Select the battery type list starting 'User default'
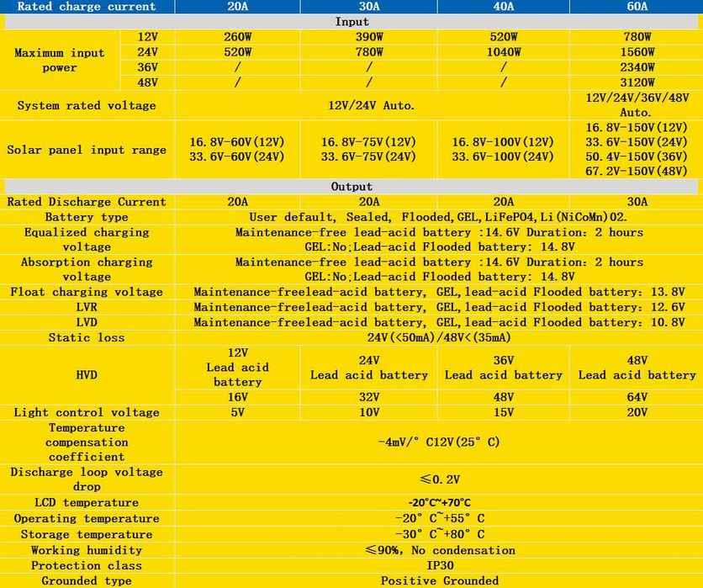The image size is (703, 588). (x=437, y=217)
